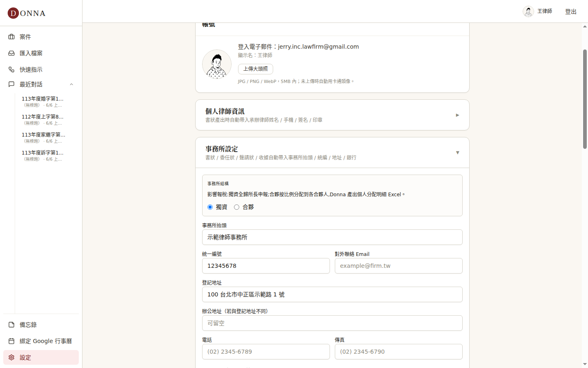
Task: Click the chat bubble icon beside 最近對話
Action: pyautogui.click(x=11, y=84)
